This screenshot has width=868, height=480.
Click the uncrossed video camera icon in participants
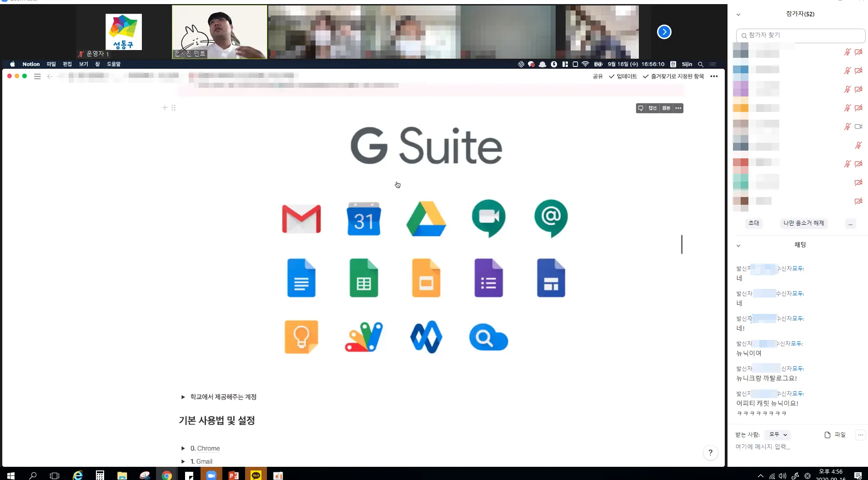click(858, 126)
